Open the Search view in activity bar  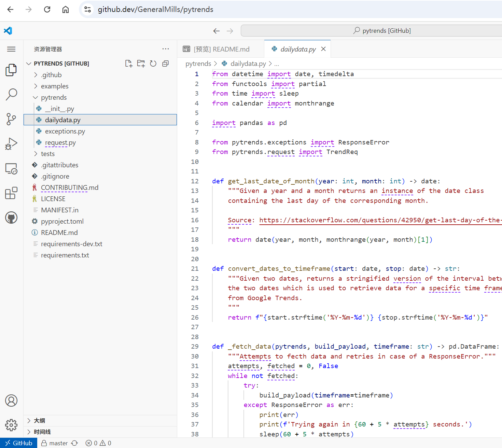pos(11,94)
